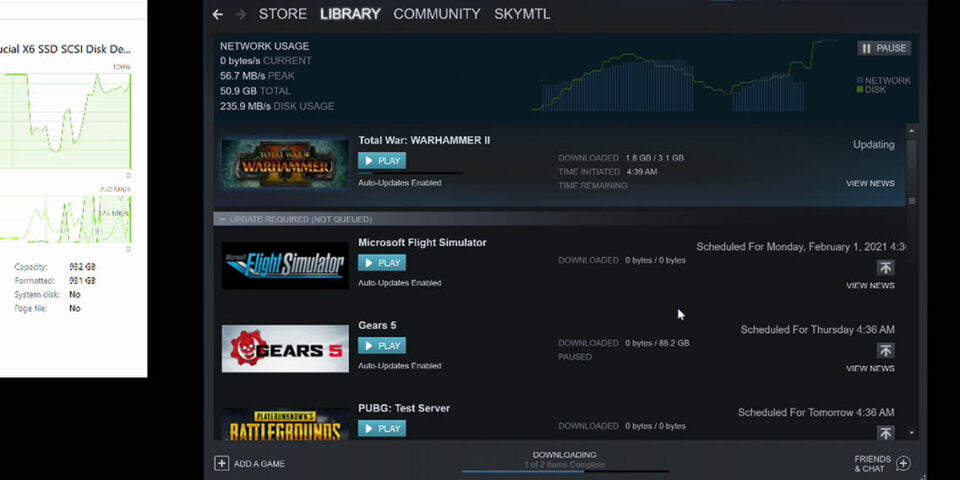Click the 235.9 MB/s DISK USAGE value
The width and height of the screenshot is (960, 480).
click(x=277, y=106)
